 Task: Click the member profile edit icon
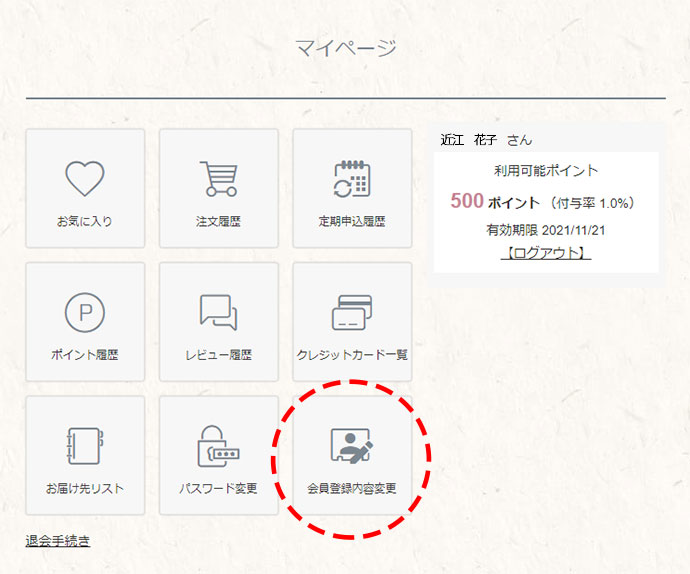[x=351, y=447]
